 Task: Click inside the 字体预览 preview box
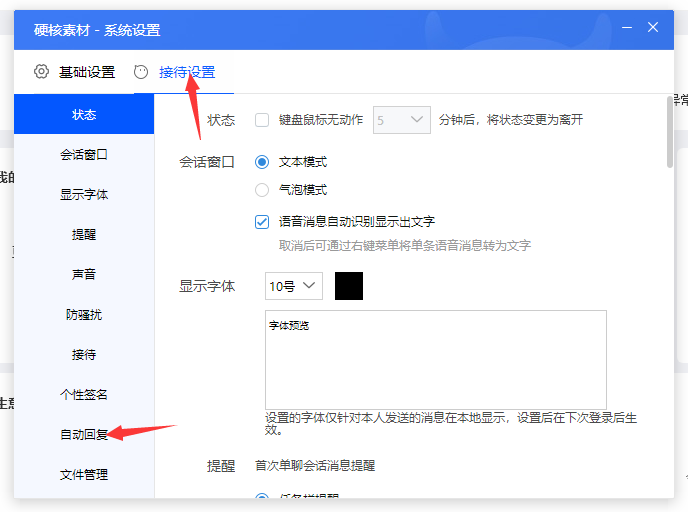(436, 360)
